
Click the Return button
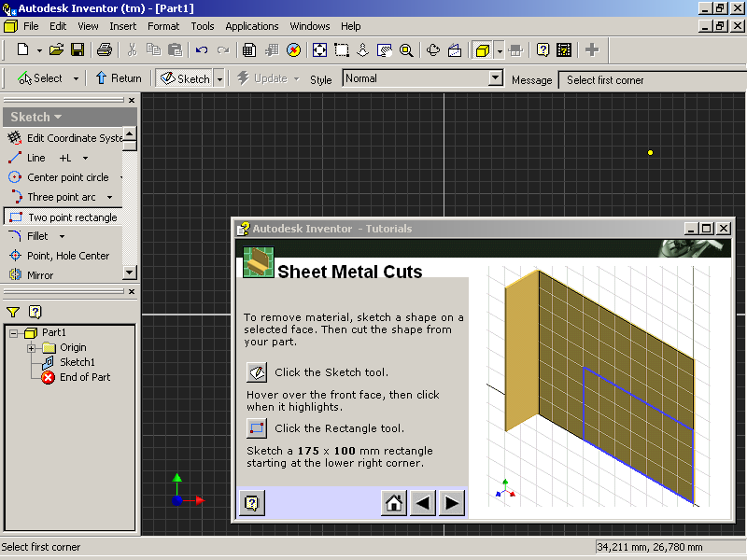[119, 78]
